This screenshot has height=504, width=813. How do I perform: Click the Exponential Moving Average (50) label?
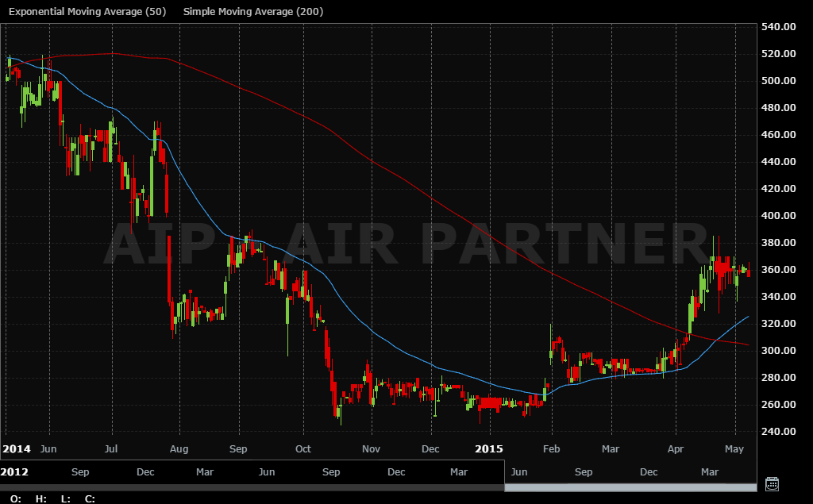tap(87, 12)
